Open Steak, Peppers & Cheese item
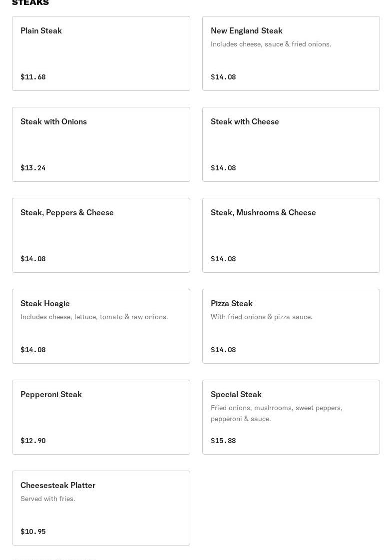Image resolution: width=392 pixels, height=560 pixels. [101, 235]
